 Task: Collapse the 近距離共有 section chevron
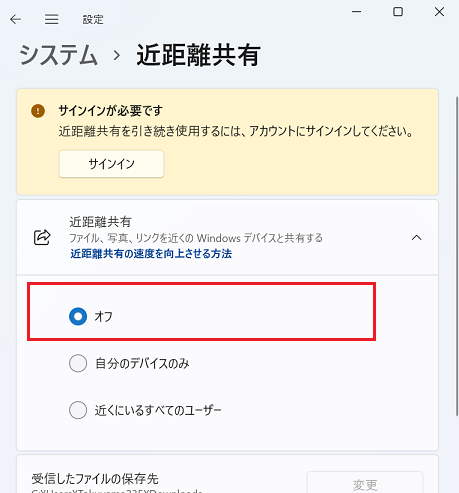[x=417, y=237]
